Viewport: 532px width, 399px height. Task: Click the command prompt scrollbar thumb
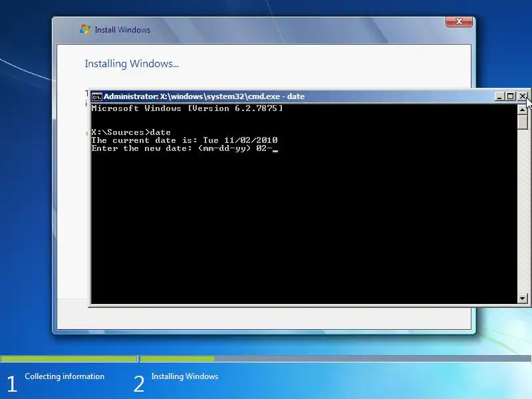tap(522, 122)
